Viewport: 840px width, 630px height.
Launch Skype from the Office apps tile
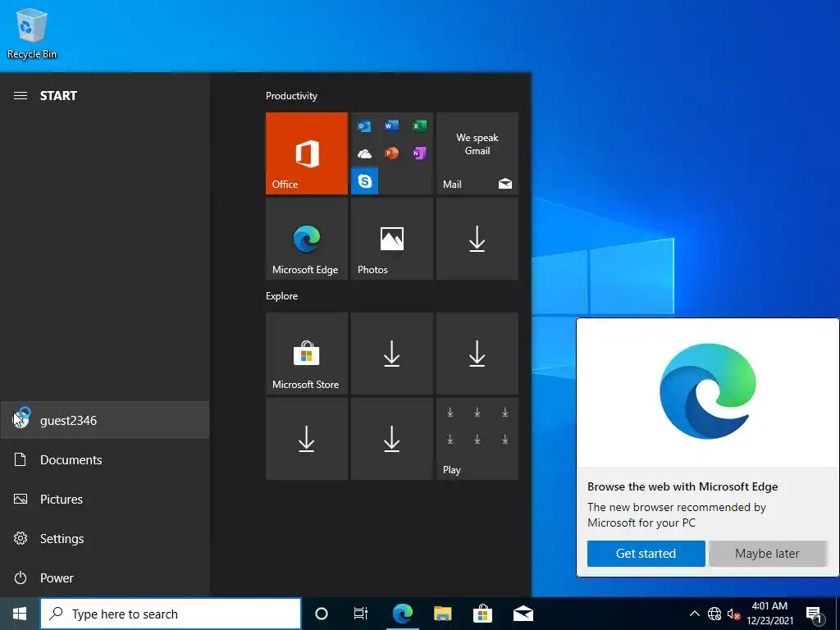tap(365, 181)
